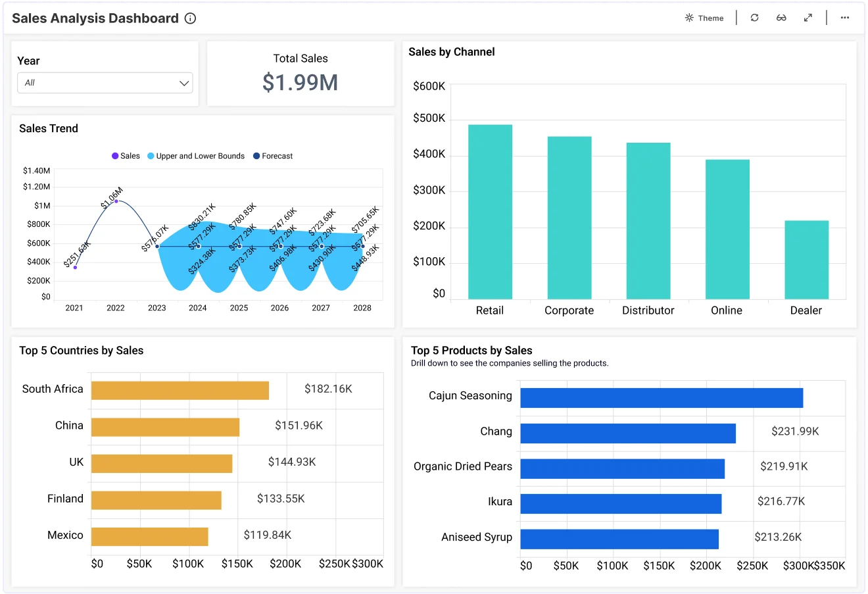The height and width of the screenshot is (594, 868).
Task: Expand dashboard to fullscreen with arrows icon
Action: pos(808,18)
